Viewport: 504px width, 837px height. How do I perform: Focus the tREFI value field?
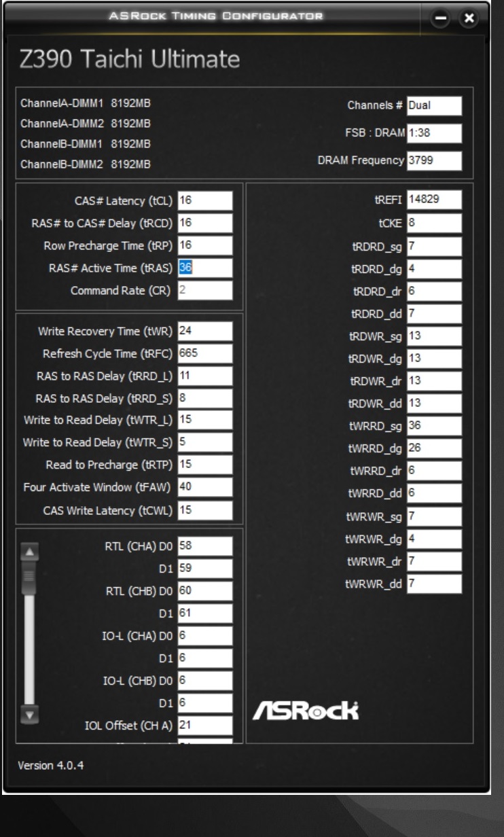[435, 199]
